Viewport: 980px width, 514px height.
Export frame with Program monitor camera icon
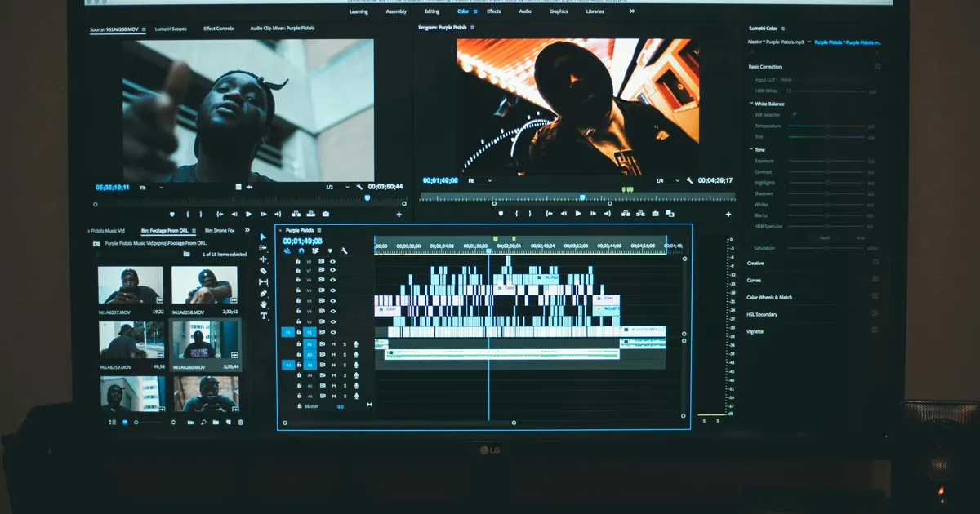click(x=655, y=214)
